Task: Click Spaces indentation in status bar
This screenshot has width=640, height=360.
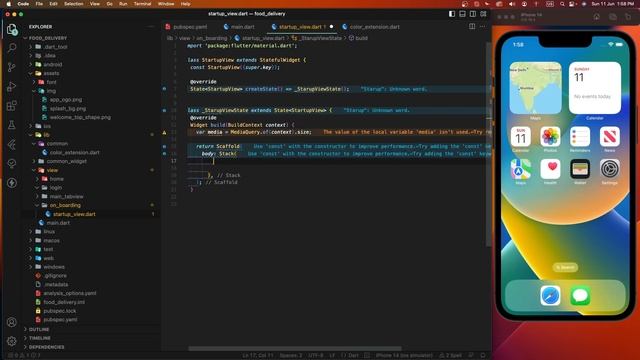Action: tap(291, 356)
